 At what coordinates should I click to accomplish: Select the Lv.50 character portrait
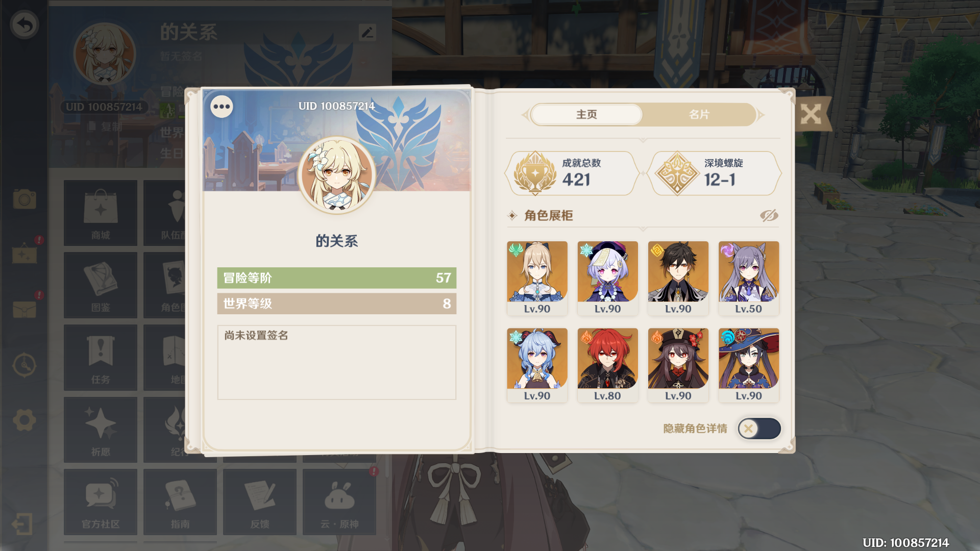coord(748,278)
